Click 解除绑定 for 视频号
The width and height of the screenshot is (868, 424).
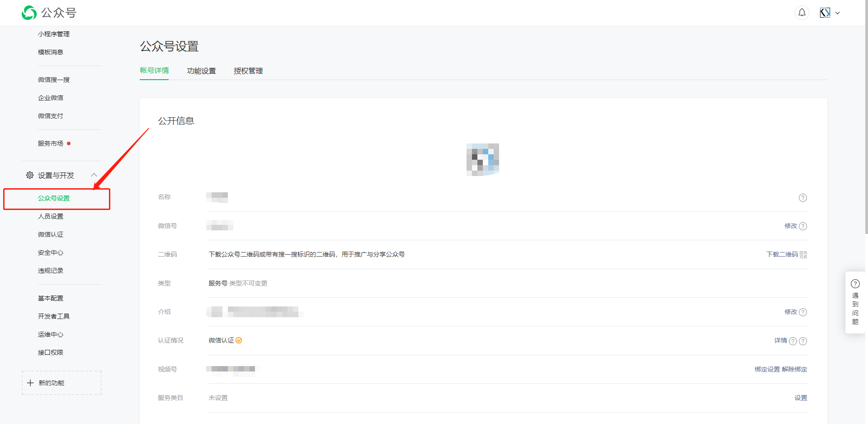795,369
